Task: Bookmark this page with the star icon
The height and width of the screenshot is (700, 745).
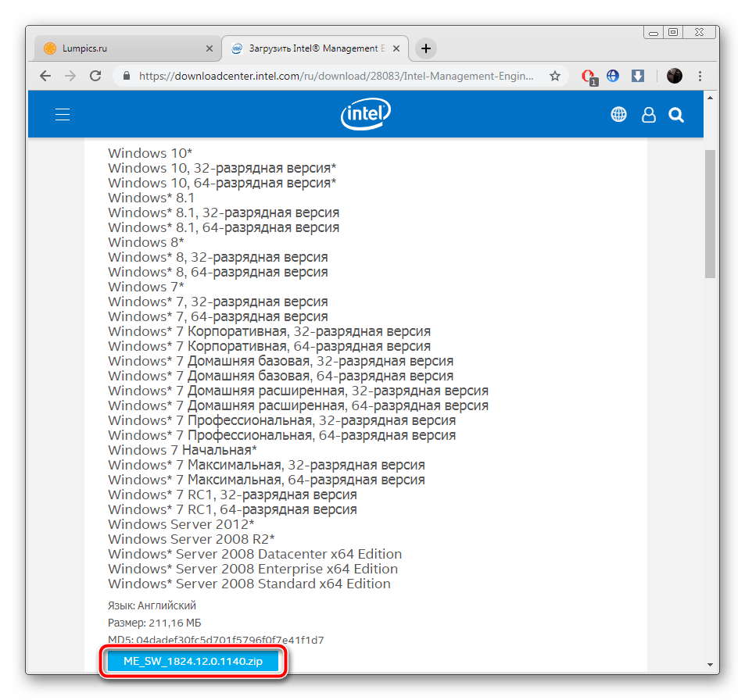Action: click(x=555, y=77)
